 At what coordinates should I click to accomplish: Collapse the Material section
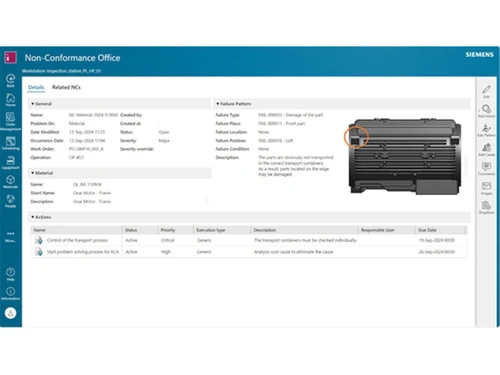[x=33, y=173]
